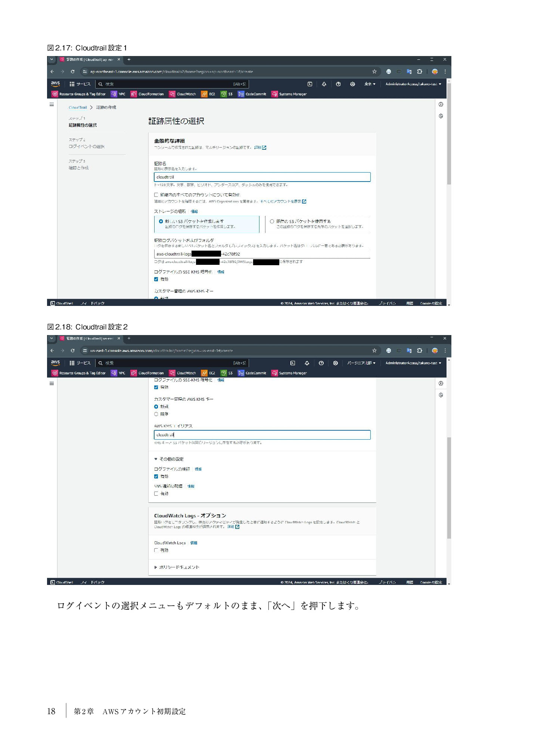The height and width of the screenshot is (756, 535).
Task: Go to the CloudTrail breadcrumb link
Action: (x=78, y=108)
